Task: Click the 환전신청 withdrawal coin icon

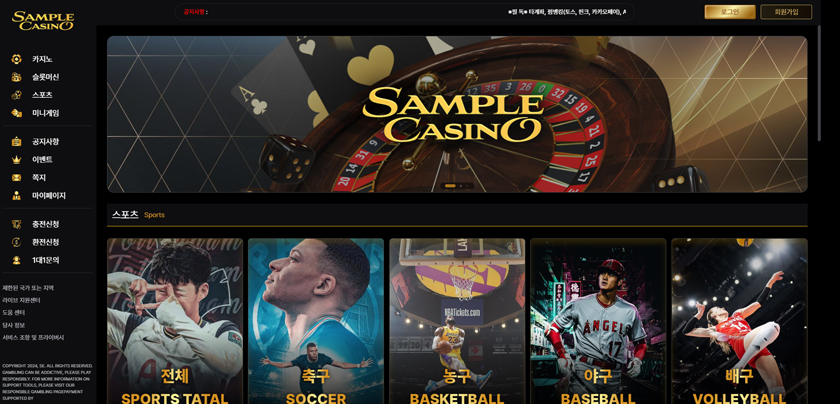Action: coord(17,242)
